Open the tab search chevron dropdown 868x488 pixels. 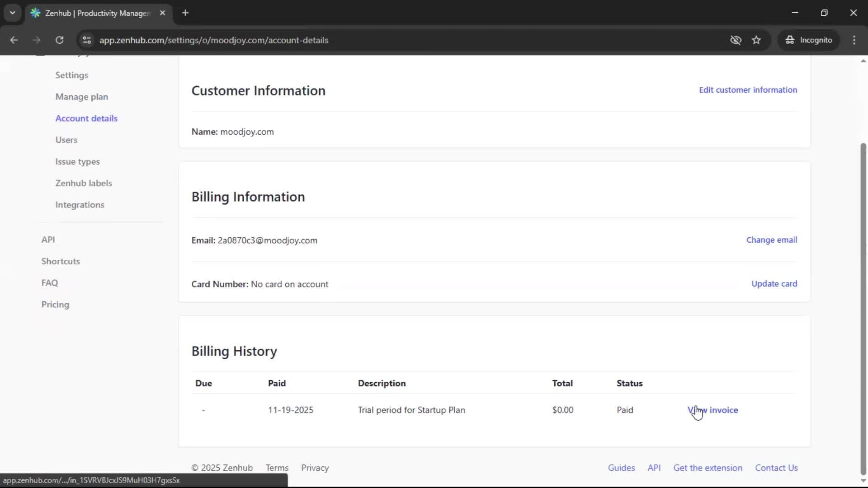(12, 13)
